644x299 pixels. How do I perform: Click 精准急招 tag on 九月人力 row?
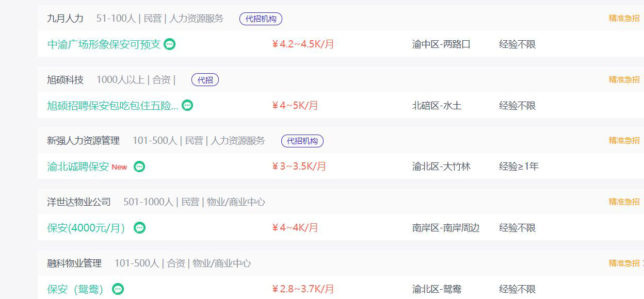tap(624, 19)
